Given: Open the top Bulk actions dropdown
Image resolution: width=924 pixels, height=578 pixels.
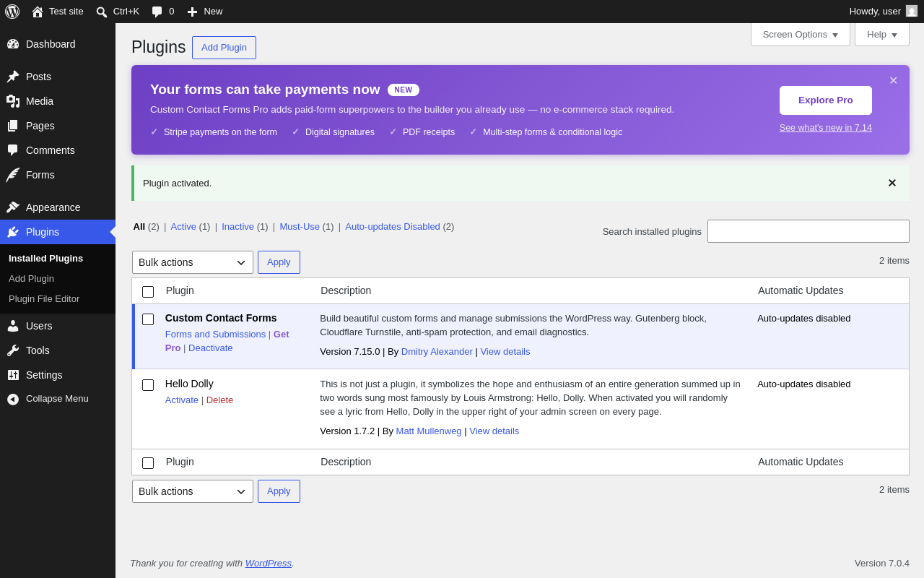Looking at the screenshot, I should point(193,262).
